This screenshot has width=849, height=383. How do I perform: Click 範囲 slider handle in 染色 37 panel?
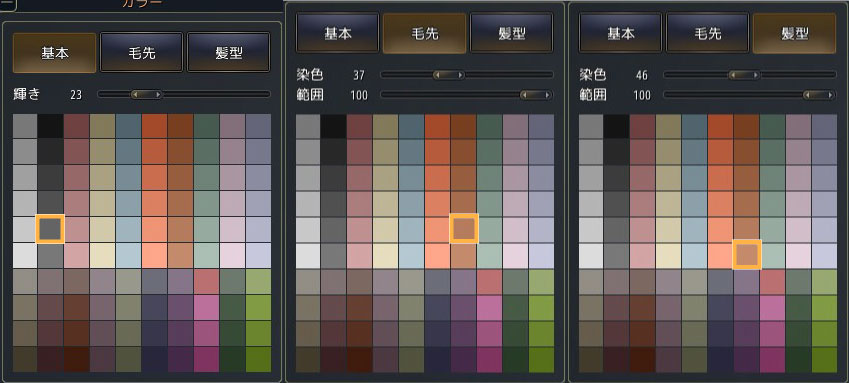(535, 95)
